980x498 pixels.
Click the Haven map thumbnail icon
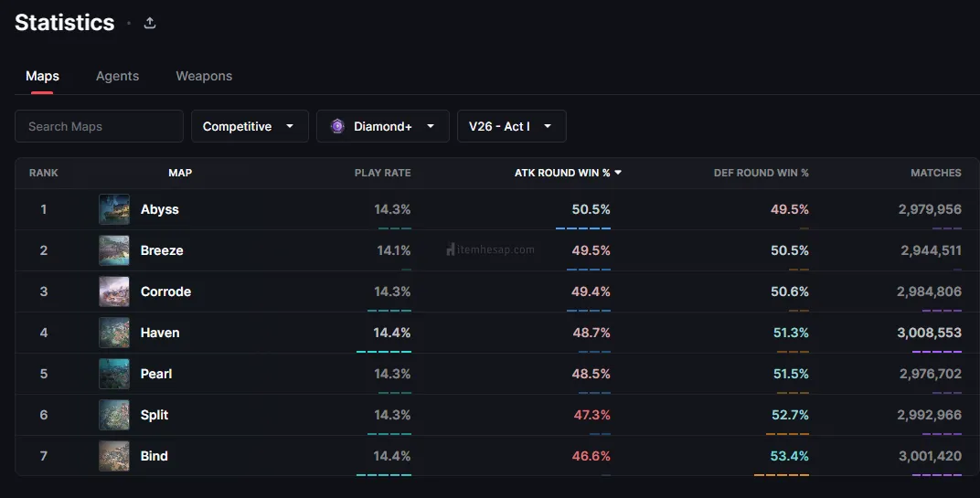click(114, 333)
